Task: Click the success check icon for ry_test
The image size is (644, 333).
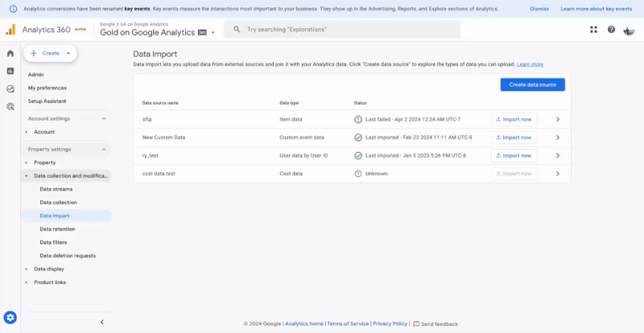Action: coord(358,155)
